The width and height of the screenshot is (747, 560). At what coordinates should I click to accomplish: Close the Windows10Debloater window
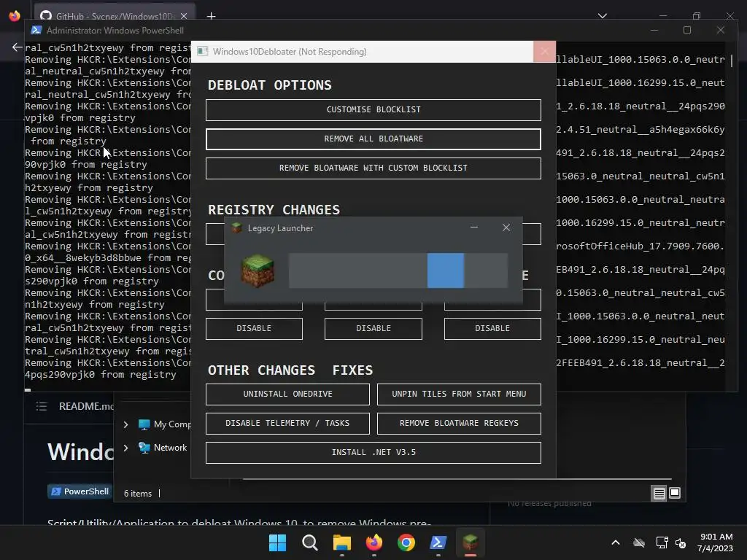coord(544,52)
